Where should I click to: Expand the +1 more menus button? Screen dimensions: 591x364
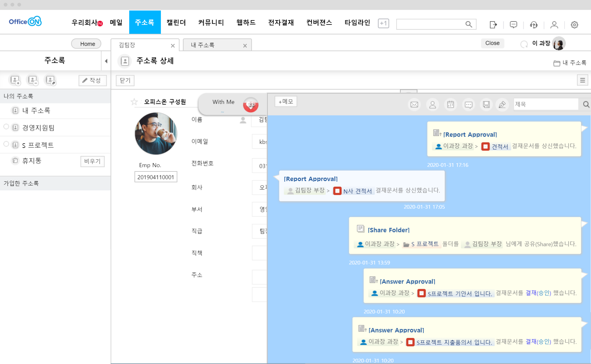383,24
